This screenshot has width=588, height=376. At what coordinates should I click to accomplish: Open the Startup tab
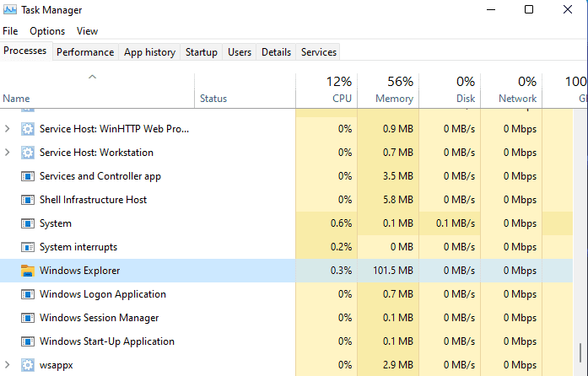[202, 52]
